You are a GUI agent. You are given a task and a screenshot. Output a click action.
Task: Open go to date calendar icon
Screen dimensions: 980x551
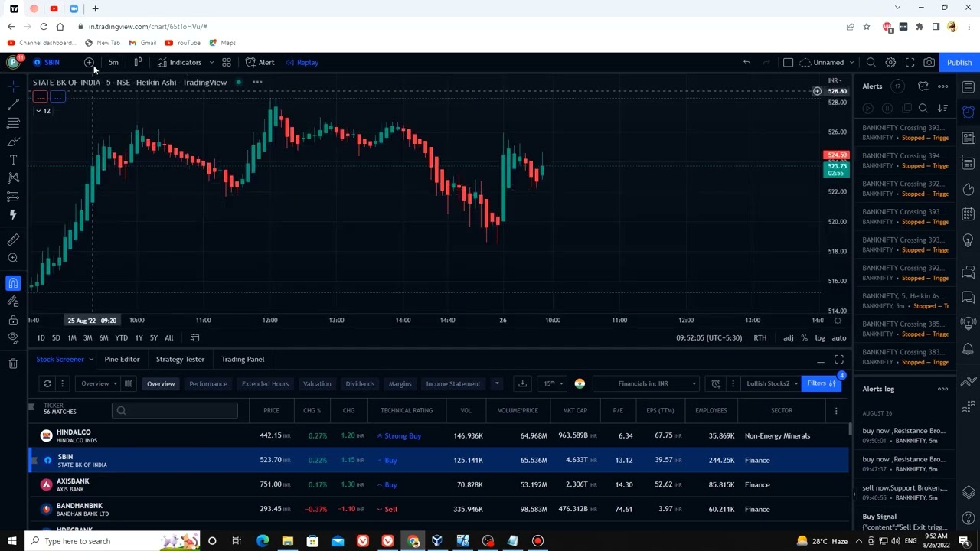click(x=194, y=337)
